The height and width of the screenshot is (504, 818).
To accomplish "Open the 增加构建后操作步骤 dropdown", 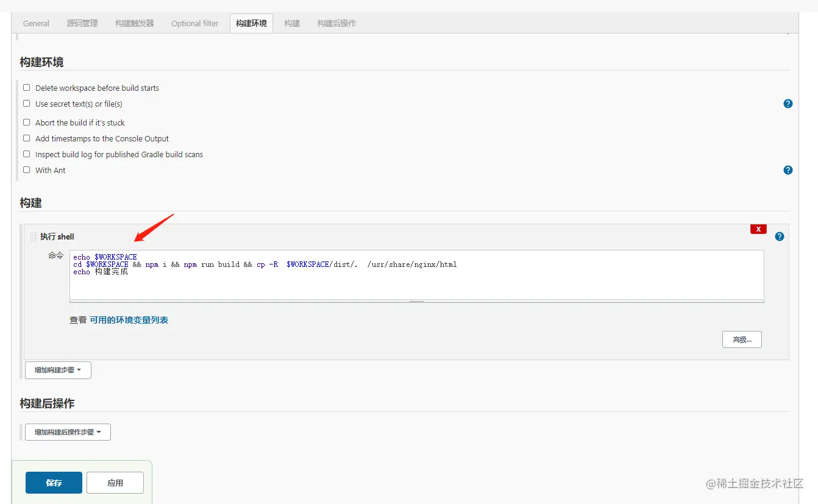I will 68,432.
